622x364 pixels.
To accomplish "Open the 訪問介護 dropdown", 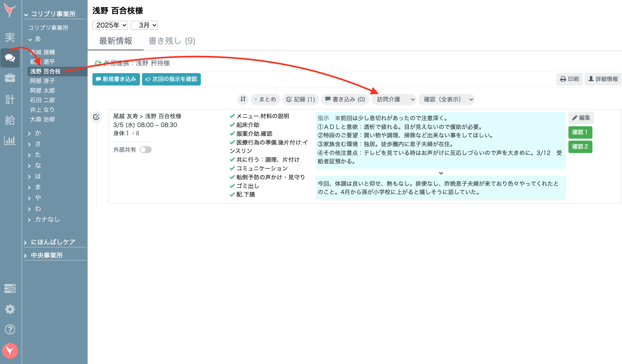I will pyautogui.click(x=394, y=99).
